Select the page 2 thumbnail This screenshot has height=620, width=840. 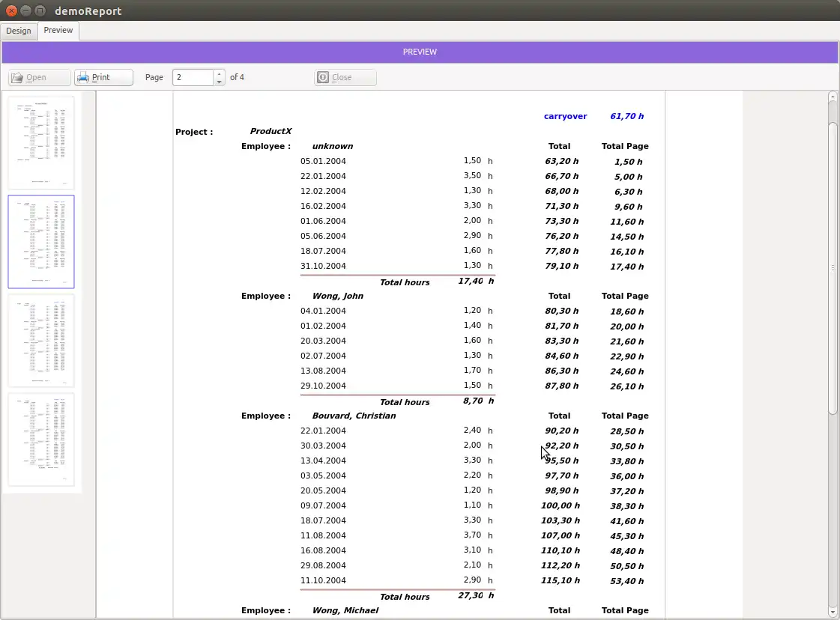coord(41,241)
